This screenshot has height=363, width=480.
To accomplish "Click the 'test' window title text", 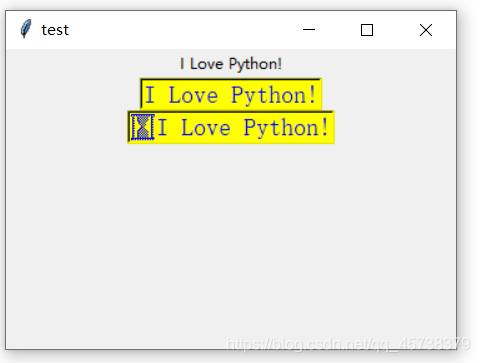I will 55,30.
